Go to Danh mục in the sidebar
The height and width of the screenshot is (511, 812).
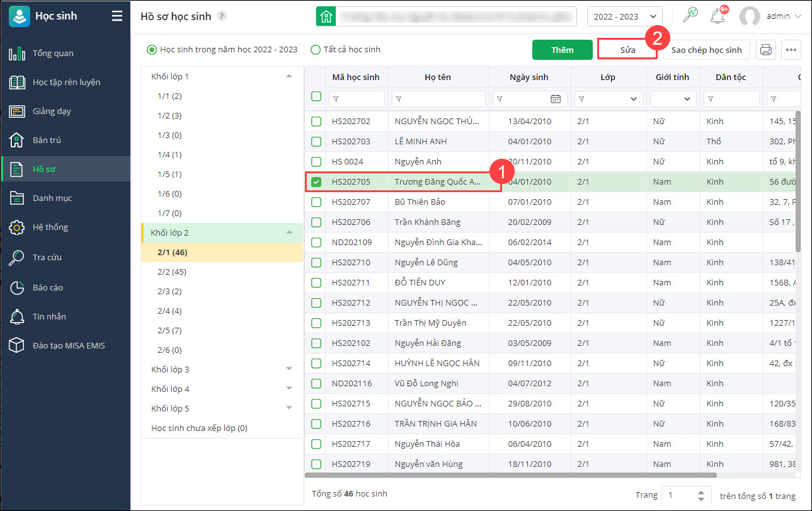click(52, 198)
